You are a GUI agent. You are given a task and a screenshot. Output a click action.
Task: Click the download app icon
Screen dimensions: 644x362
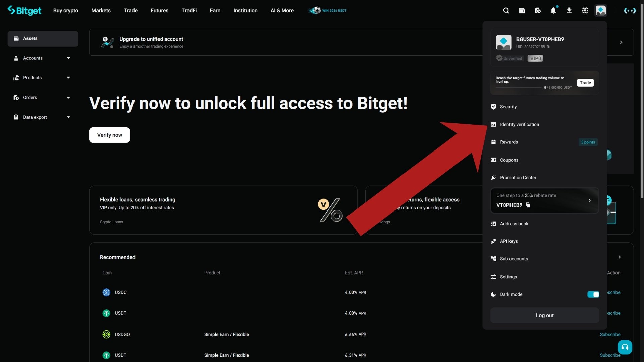(569, 11)
